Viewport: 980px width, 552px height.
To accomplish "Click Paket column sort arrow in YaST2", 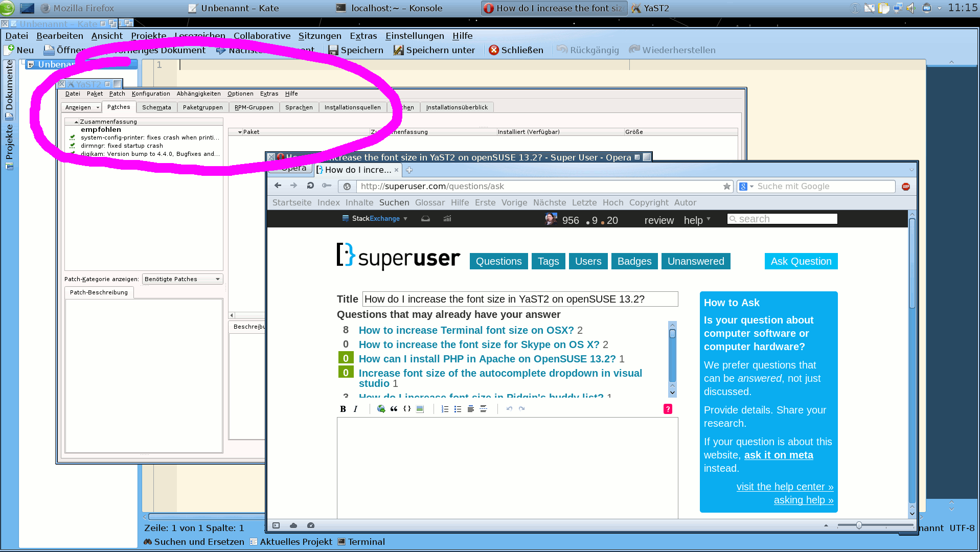I will (x=240, y=132).
